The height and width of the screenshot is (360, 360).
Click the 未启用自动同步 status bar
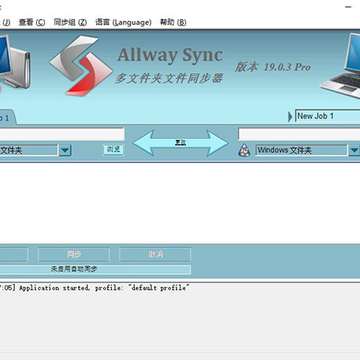tap(95, 269)
